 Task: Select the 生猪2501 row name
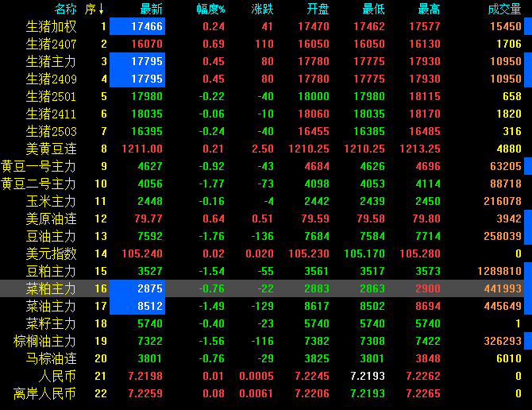click(x=52, y=96)
